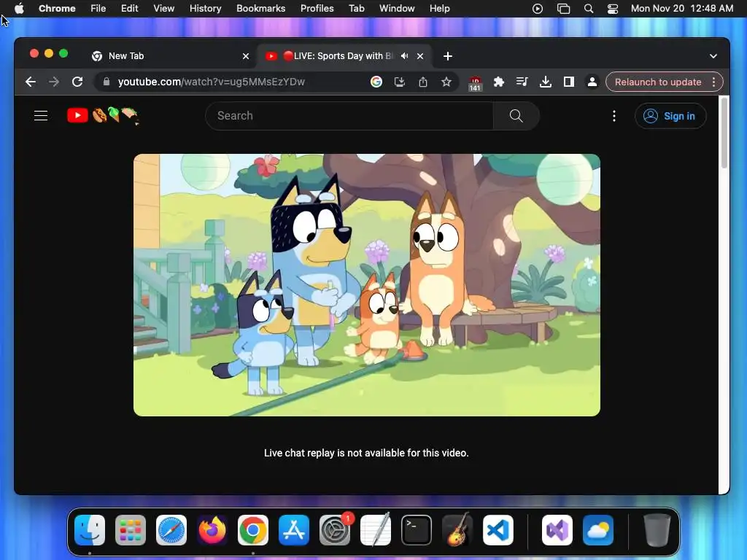Open the File menu
The width and height of the screenshot is (747, 560).
click(x=98, y=8)
